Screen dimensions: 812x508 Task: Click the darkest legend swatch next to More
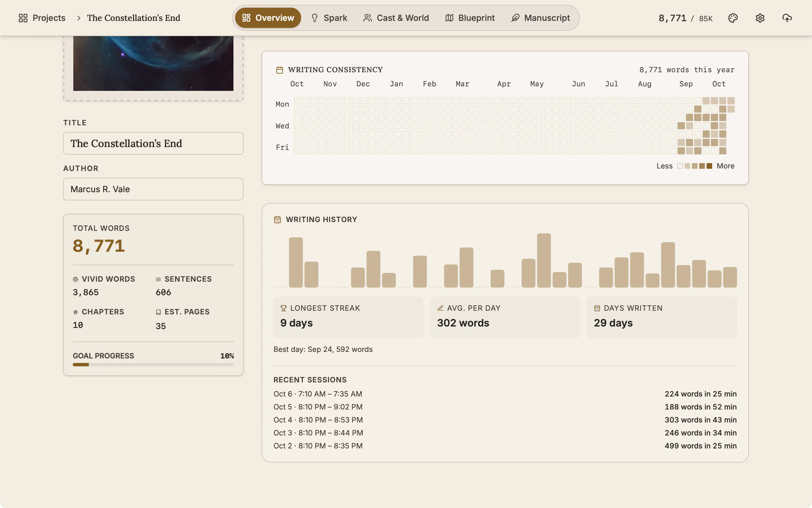tap(709, 166)
